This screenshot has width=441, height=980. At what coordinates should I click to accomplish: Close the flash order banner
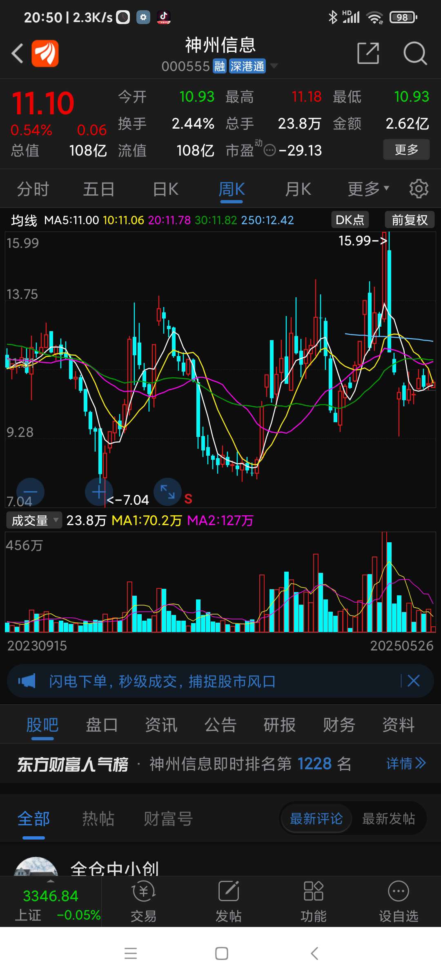click(414, 681)
